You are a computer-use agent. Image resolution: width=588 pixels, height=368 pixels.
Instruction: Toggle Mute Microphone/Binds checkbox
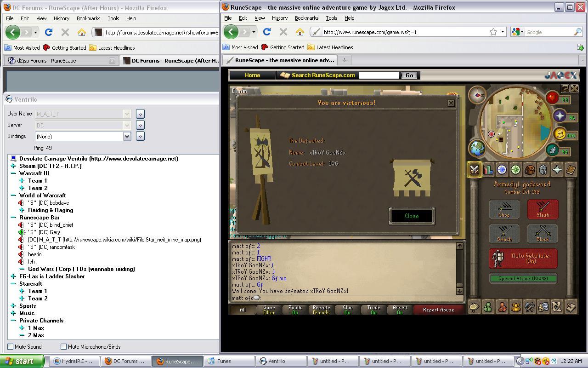click(x=64, y=346)
